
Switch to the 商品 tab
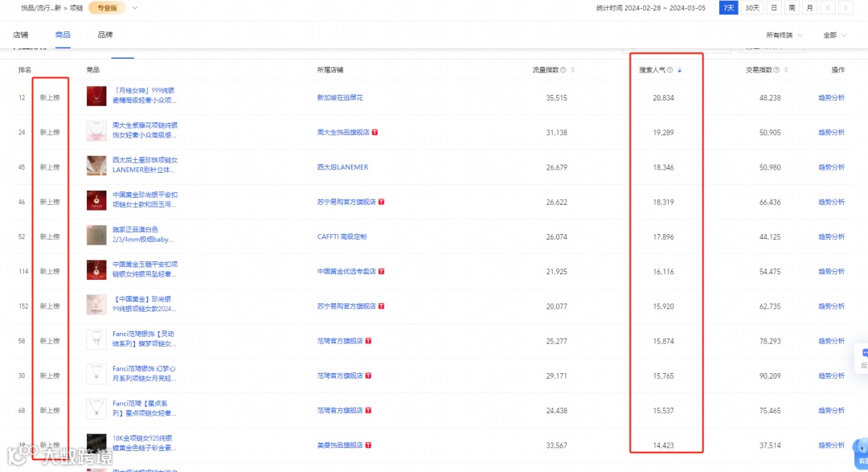click(63, 35)
